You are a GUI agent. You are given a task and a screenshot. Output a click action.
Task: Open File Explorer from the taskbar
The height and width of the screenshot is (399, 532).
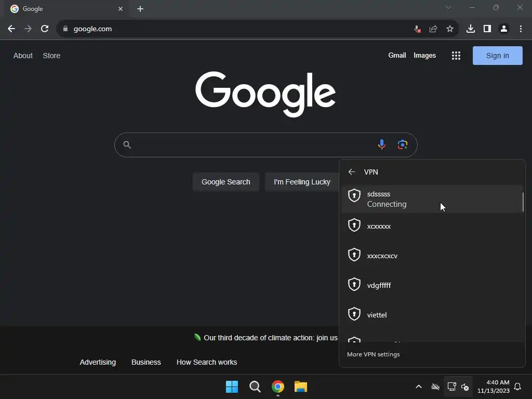click(301, 387)
